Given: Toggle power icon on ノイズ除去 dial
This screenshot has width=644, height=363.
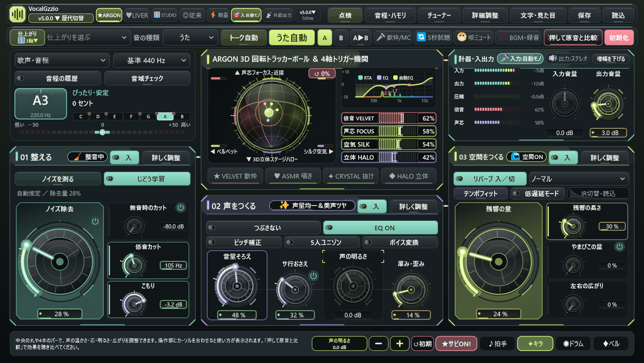Looking at the screenshot, I should point(95,221).
